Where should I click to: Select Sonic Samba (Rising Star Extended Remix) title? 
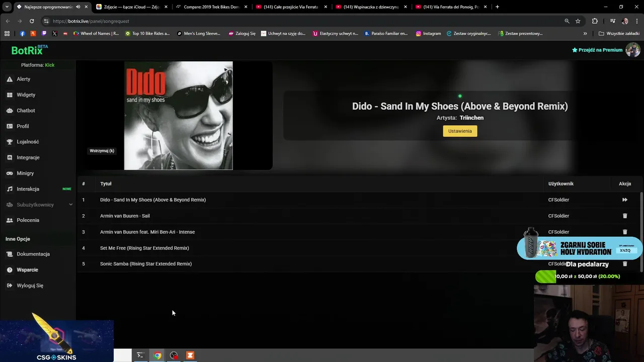146,264
